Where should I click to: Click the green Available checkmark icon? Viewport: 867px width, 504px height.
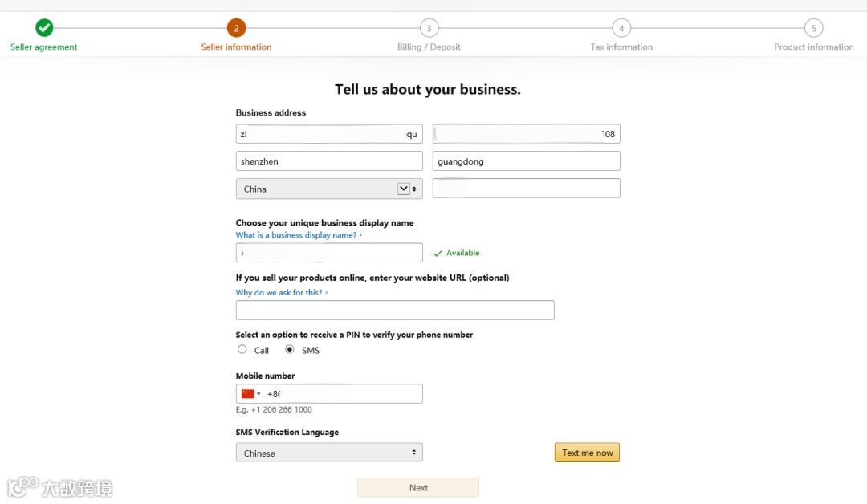[438, 253]
